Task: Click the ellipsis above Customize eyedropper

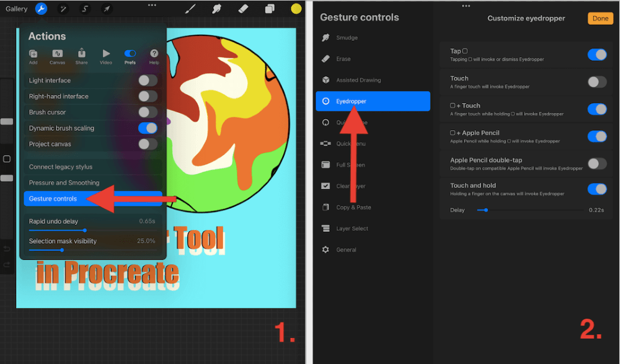Action: [x=467, y=6]
